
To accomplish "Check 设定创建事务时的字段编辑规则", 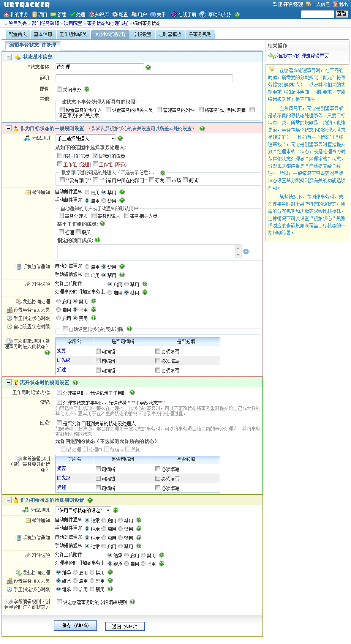I will tap(59, 602).
